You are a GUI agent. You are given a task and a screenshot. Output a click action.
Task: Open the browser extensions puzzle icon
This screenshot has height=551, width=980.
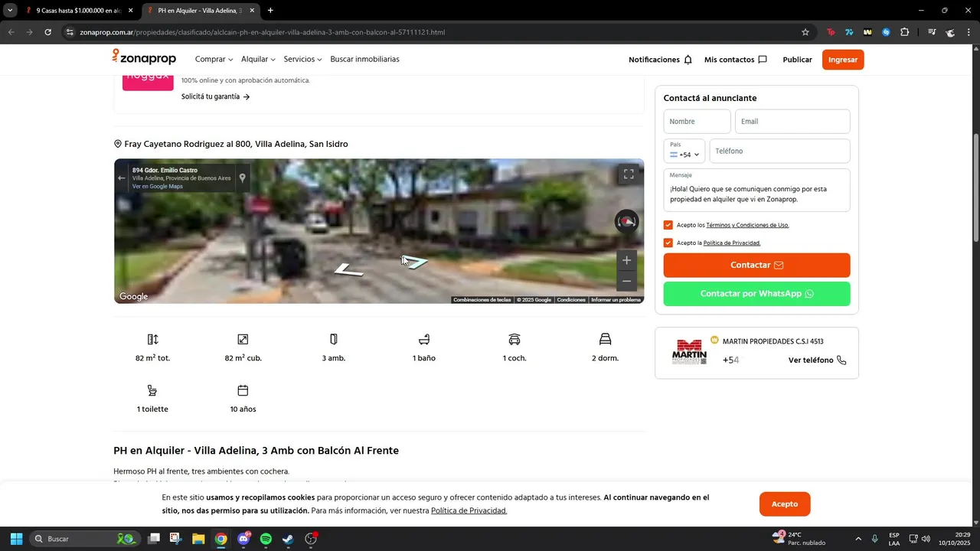tap(904, 32)
